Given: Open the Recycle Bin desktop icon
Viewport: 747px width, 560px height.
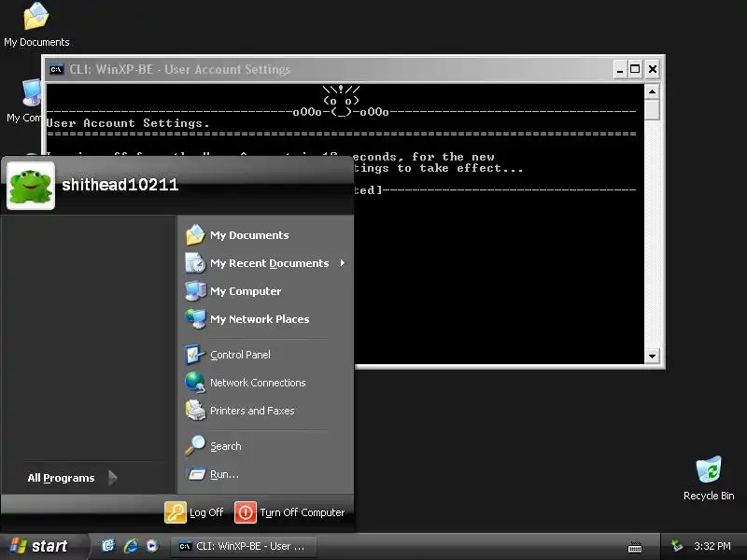Looking at the screenshot, I should (x=709, y=479).
